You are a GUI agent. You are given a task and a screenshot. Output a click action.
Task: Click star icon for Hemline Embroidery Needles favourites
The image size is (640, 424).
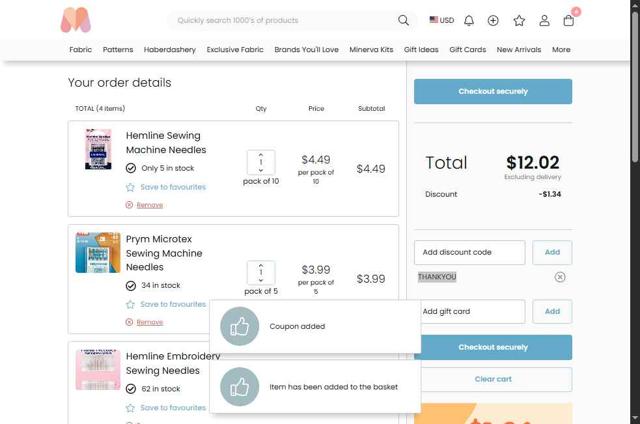point(130,408)
